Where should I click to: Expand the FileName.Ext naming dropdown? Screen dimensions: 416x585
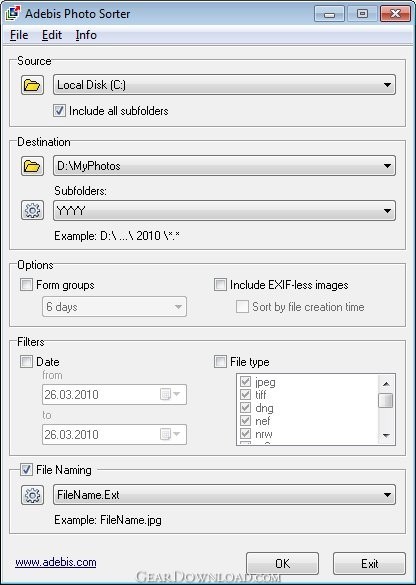coord(387,495)
